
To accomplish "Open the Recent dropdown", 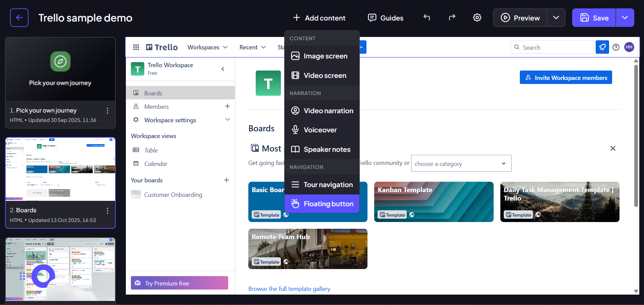I will (252, 47).
